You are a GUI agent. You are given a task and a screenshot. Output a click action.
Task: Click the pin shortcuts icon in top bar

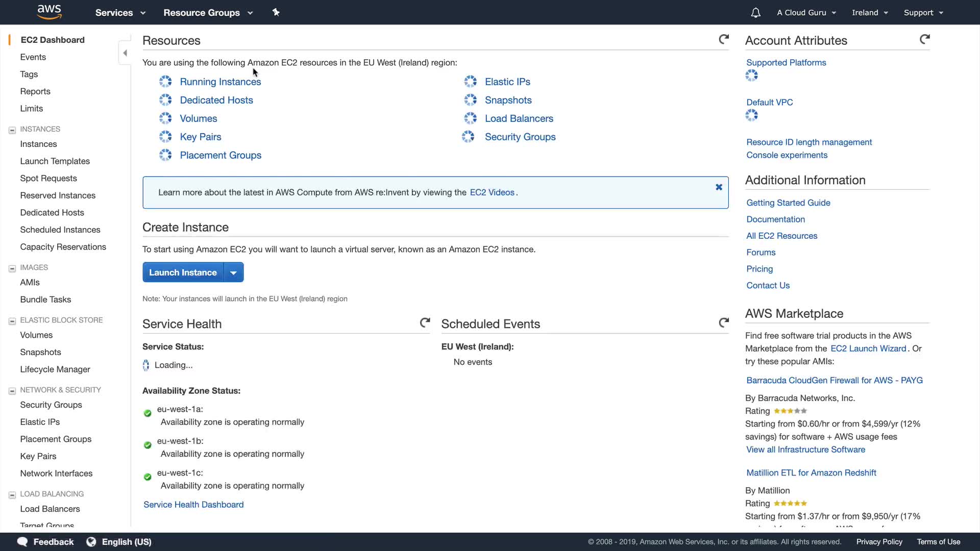[276, 12]
